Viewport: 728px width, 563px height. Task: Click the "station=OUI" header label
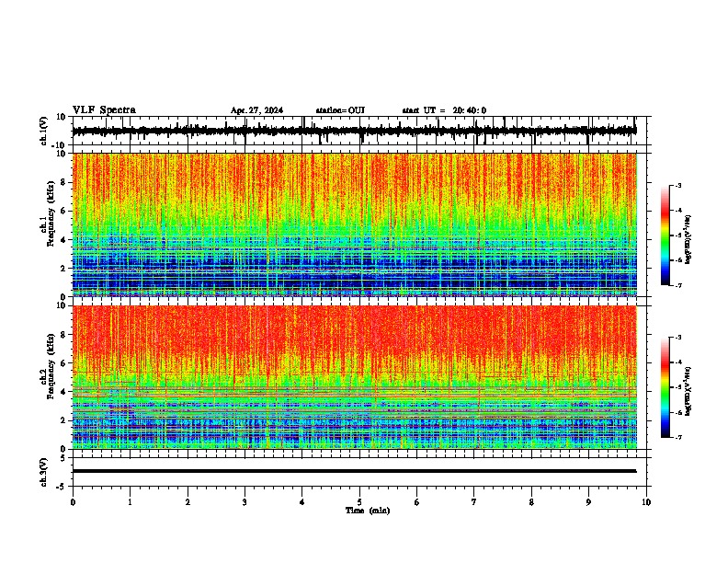[340, 110]
